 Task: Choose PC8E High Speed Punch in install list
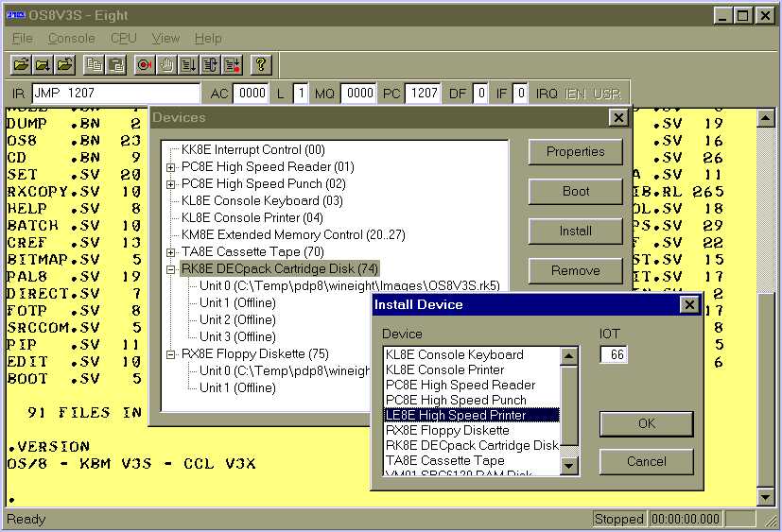(x=471, y=400)
